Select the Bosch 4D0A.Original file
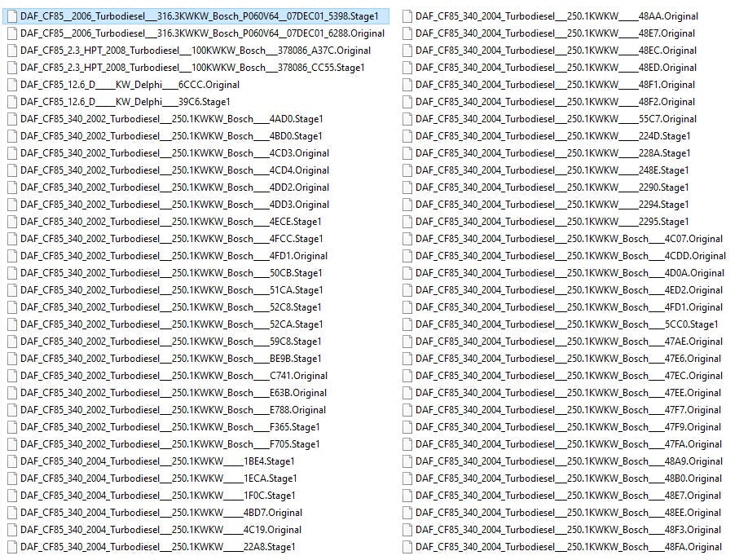This screenshot has height=560, width=739. click(569, 273)
